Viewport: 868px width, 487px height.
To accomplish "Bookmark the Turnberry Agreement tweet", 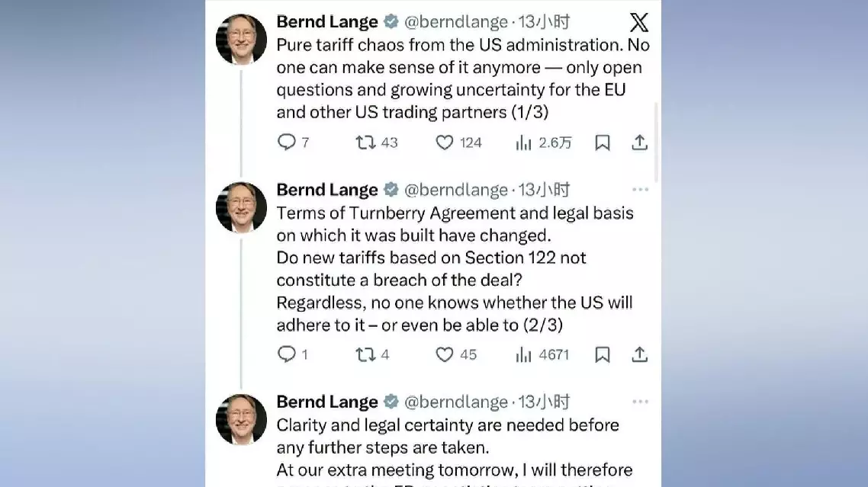I will click(603, 354).
